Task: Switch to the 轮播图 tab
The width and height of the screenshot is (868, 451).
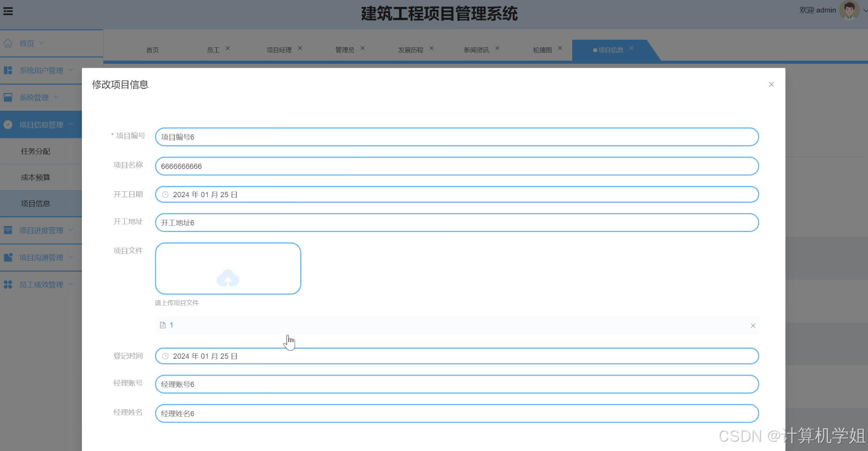Action: pyautogui.click(x=542, y=50)
